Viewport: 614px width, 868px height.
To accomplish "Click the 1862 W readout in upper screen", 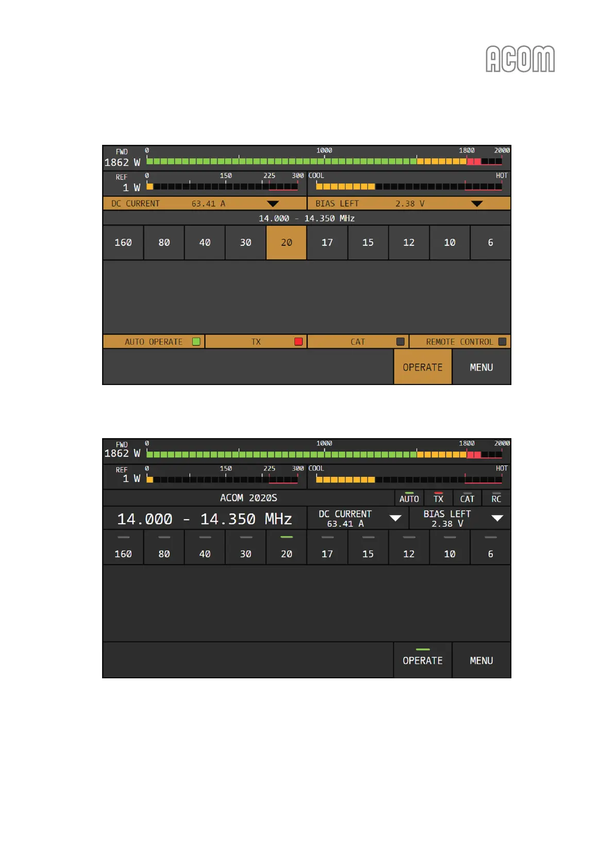I will point(122,162).
